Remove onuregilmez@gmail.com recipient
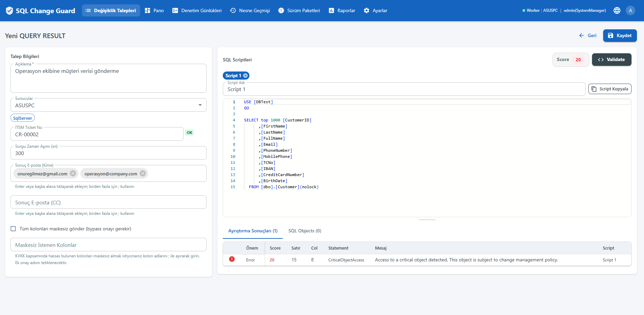This screenshot has height=315, width=644. click(73, 173)
